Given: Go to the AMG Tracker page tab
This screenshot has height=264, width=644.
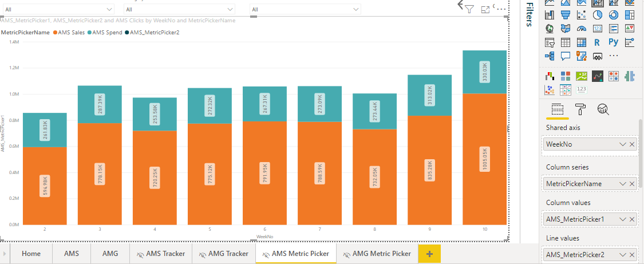Looking at the screenshot, I should [224, 254].
